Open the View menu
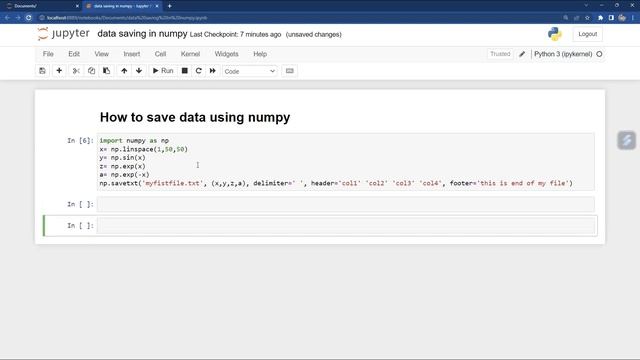Screen dimensions: 640x360 (x=102, y=54)
